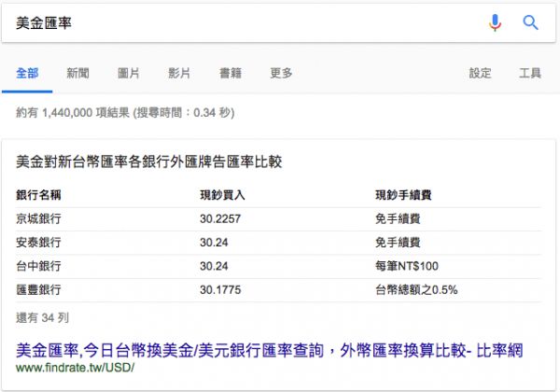Open the 圖片 tab
The image size is (560, 392).
click(129, 73)
